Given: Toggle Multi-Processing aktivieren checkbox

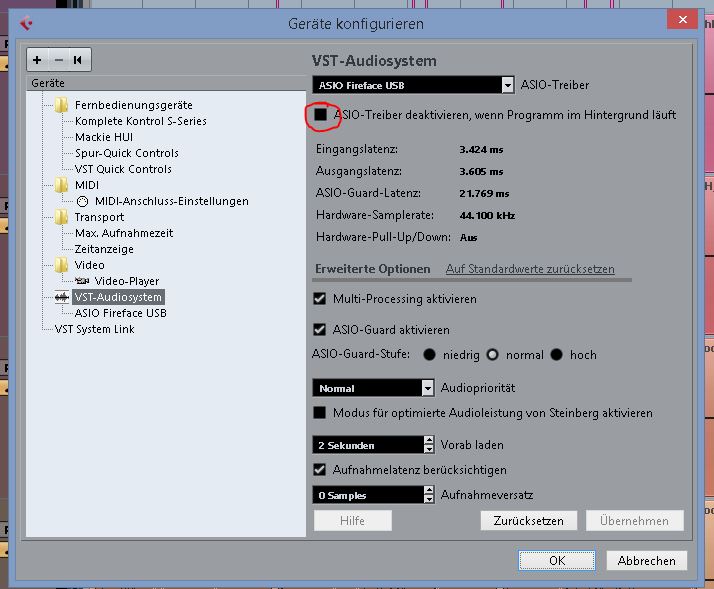Looking at the screenshot, I should click(x=320, y=299).
